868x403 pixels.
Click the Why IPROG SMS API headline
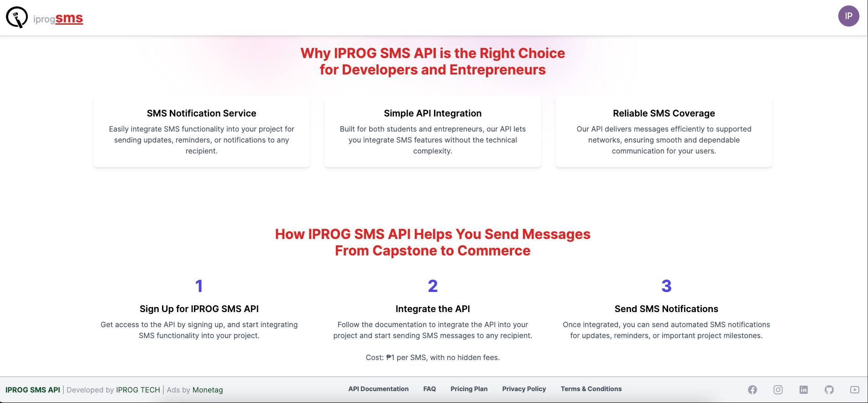tap(433, 61)
